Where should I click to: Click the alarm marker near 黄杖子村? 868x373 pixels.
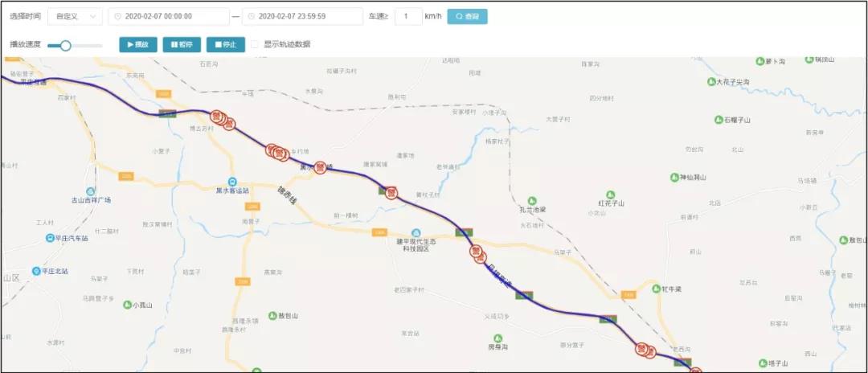tap(392, 193)
